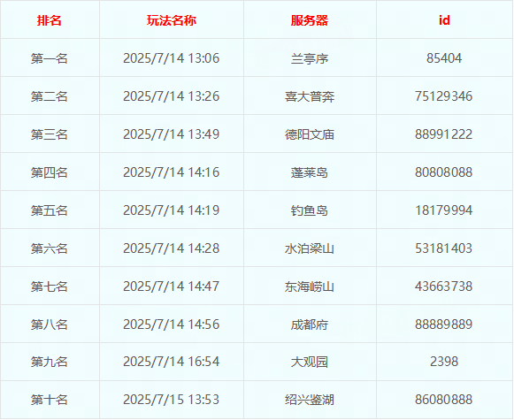Click the 第七名 rank cell
The height and width of the screenshot is (420, 514).
click(50, 286)
